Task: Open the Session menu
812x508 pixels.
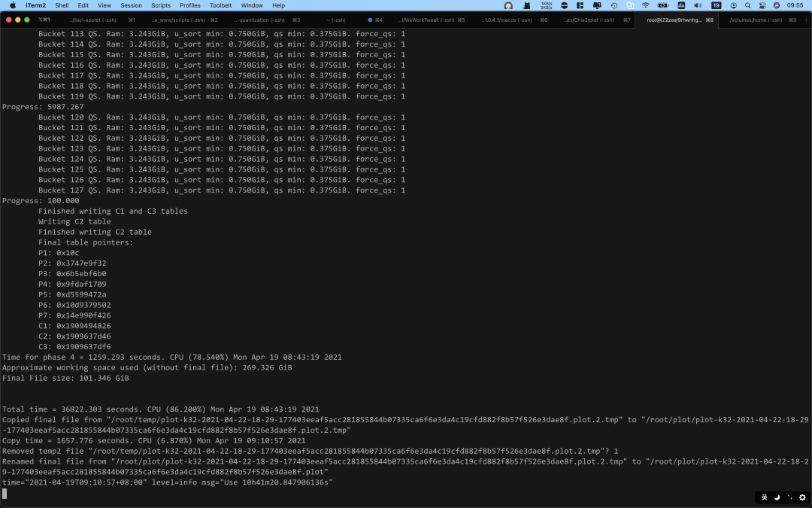Action: [131, 5]
